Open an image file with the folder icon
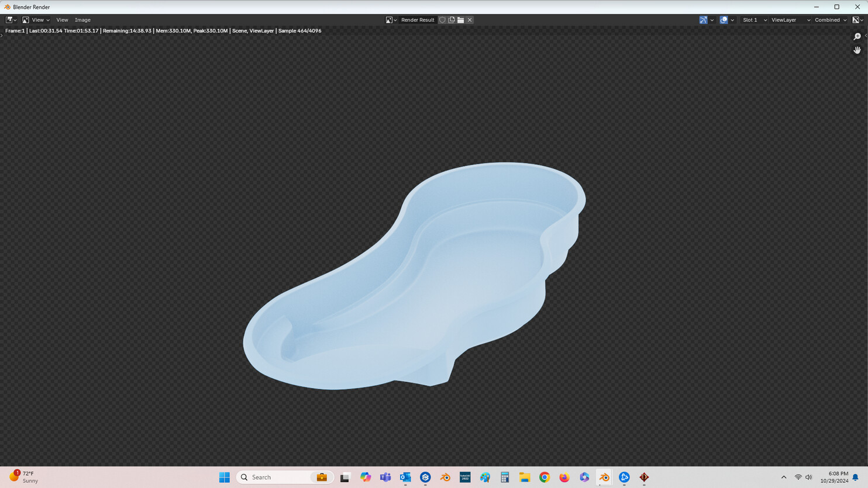Image resolution: width=868 pixels, height=488 pixels. [460, 19]
